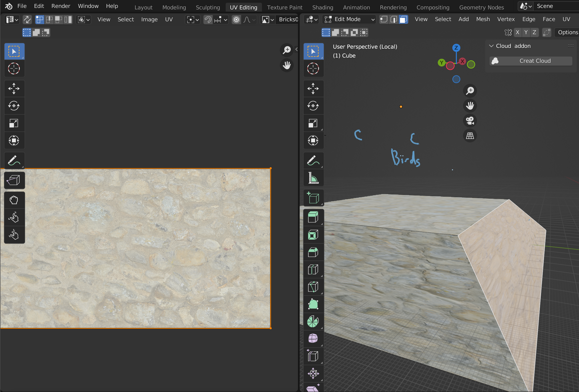Select the Knife tool
The image size is (579, 392).
coord(313,287)
